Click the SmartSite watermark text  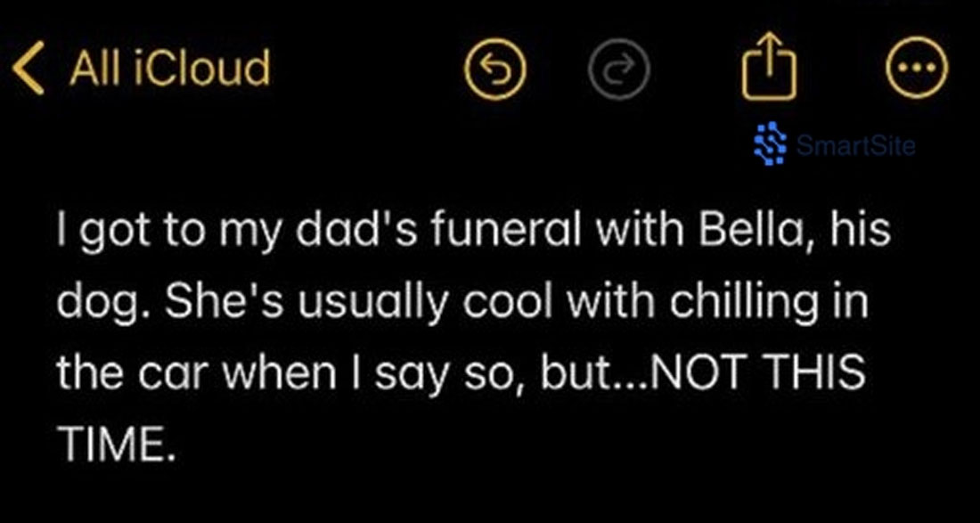(855, 145)
